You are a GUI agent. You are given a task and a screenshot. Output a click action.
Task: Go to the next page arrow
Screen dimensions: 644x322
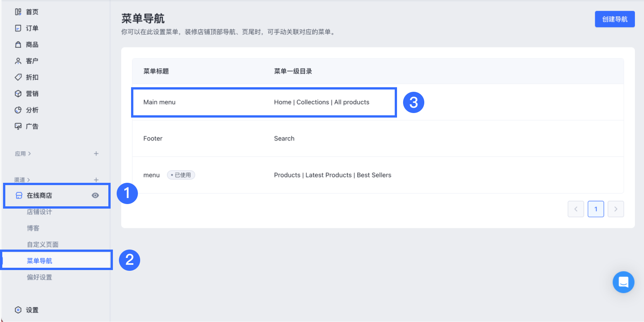pyautogui.click(x=616, y=209)
